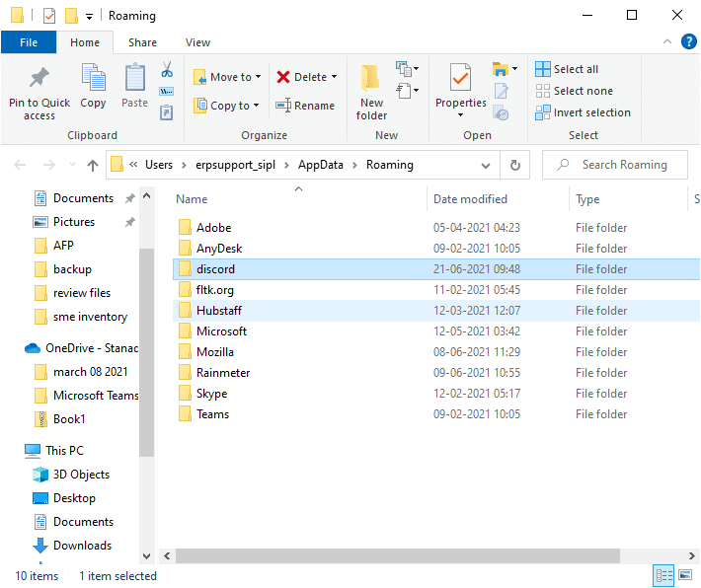Switch to Large icons view icon
Viewport: 701px width, 588px height.
685,575
